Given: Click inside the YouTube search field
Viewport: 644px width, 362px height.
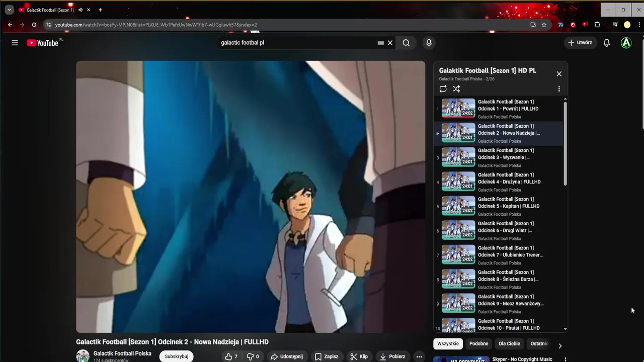Looking at the screenshot, I should point(297,43).
